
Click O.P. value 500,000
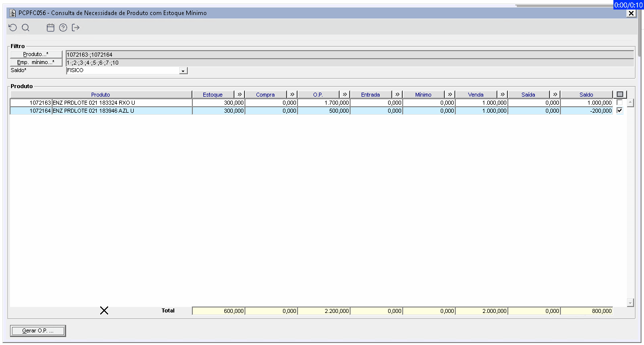(324, 111)
